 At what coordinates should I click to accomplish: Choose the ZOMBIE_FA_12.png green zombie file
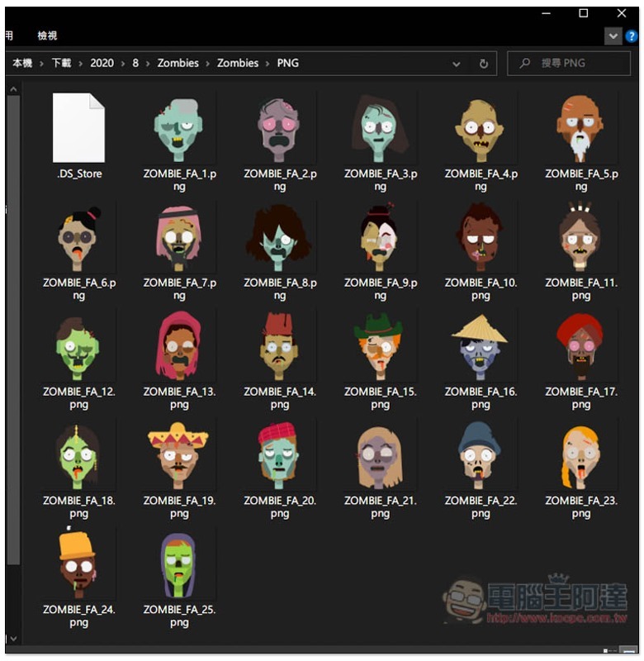[x=78, y=345]
